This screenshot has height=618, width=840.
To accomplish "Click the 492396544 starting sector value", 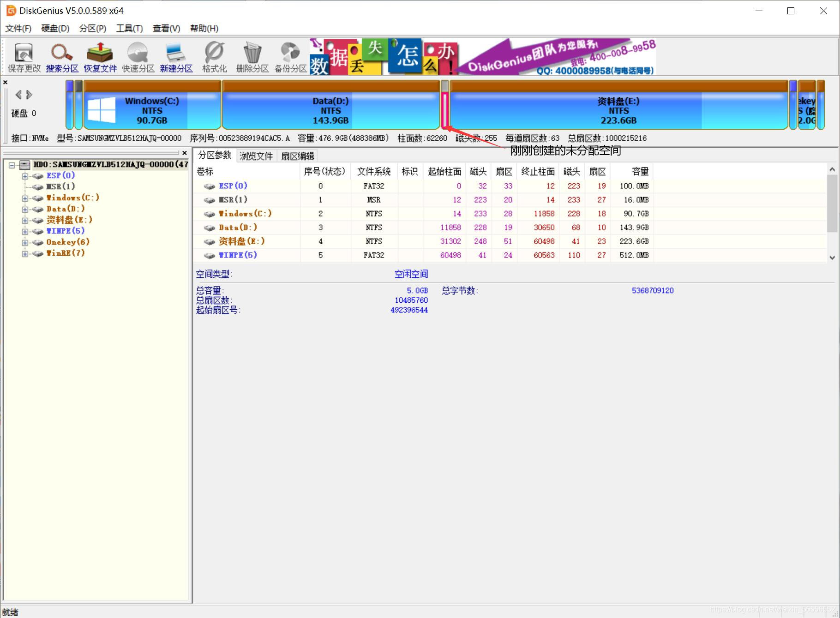I will click(409, 310).
